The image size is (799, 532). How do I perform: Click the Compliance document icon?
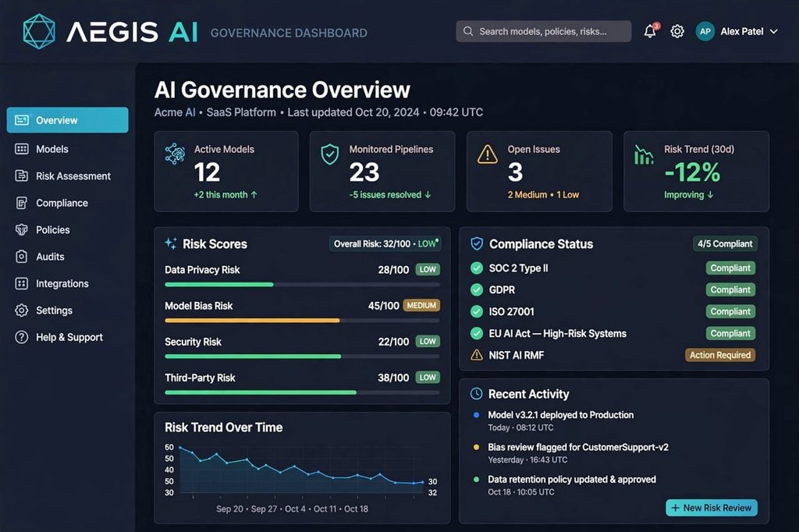[21, 203]
